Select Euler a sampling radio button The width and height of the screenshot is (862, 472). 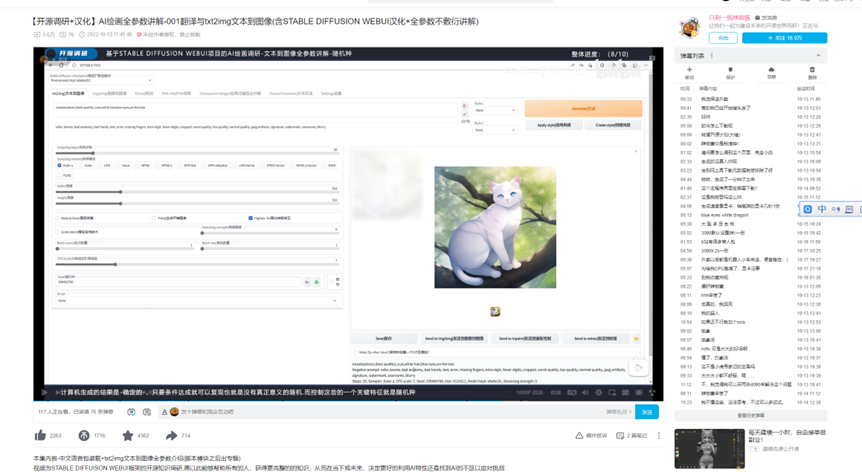coord(59,165)
